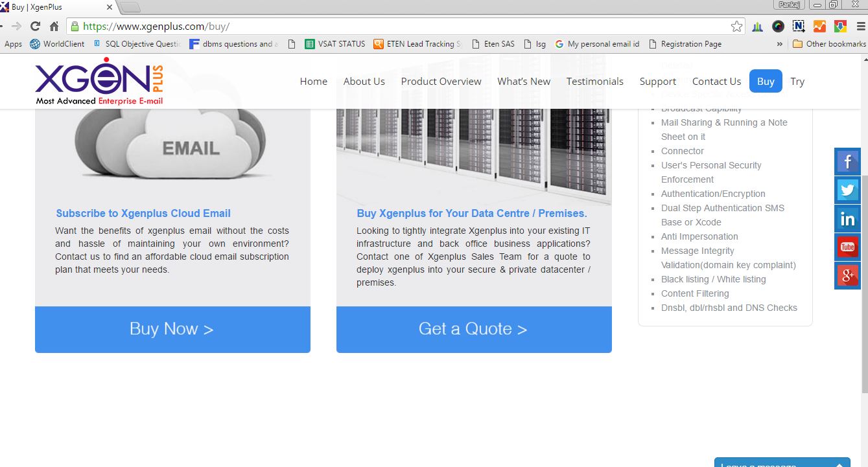Click the green chart extension icon
This screenshot has height=467, width=868.
coord(757,27)
